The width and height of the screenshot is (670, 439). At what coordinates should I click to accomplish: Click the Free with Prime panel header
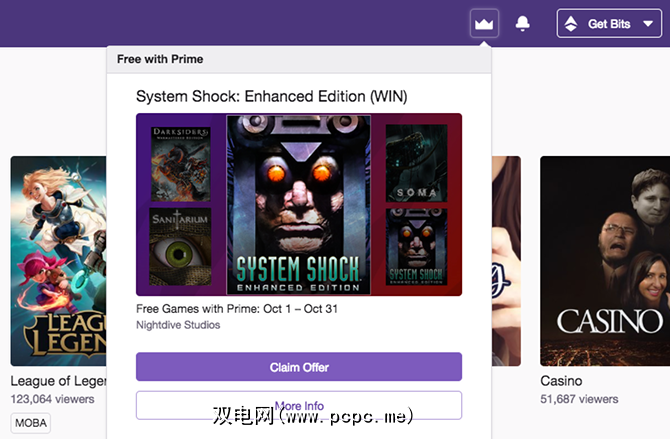(x=299, y=59)
